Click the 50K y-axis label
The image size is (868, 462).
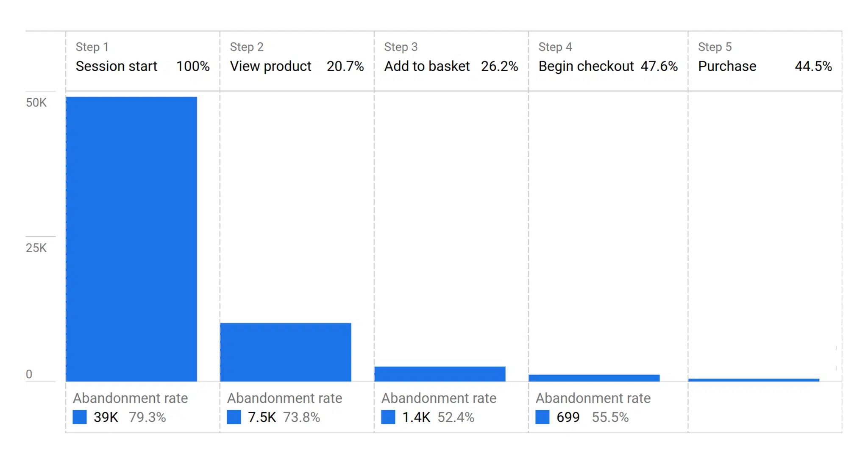pyautogui.click(x=36, y=103)
